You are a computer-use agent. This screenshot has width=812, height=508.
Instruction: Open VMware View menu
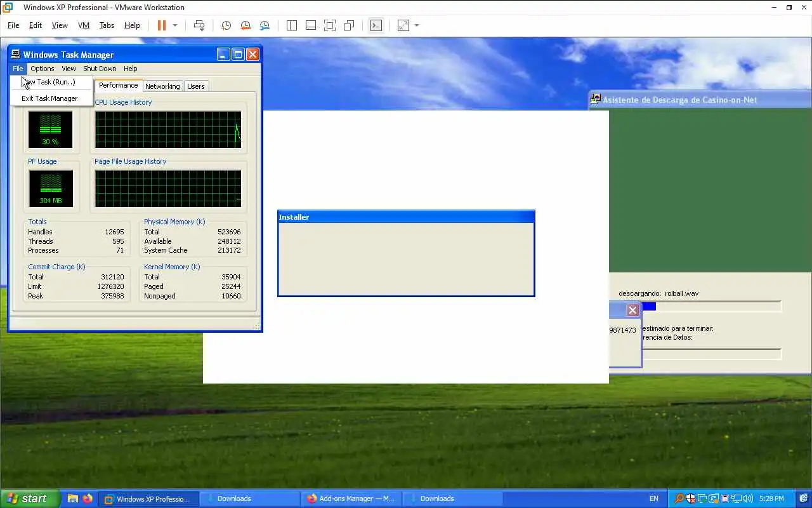pyautogui.click(x=60, y=25)
